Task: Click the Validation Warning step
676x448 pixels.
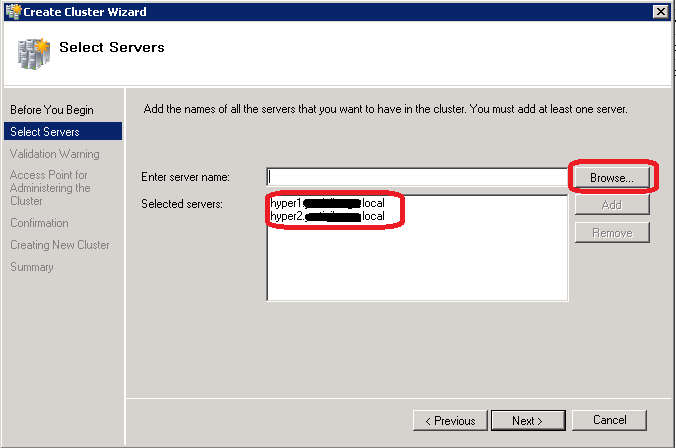Action: (55, 154)
